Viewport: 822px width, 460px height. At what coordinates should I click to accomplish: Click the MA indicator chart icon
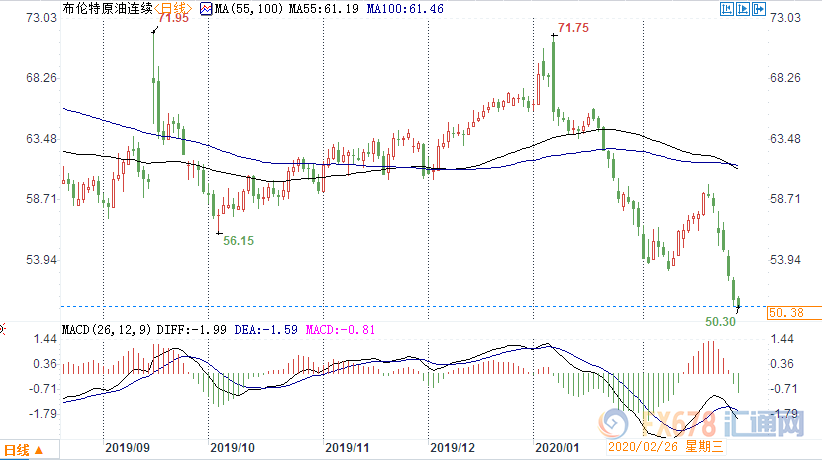(x=207, y=9)
